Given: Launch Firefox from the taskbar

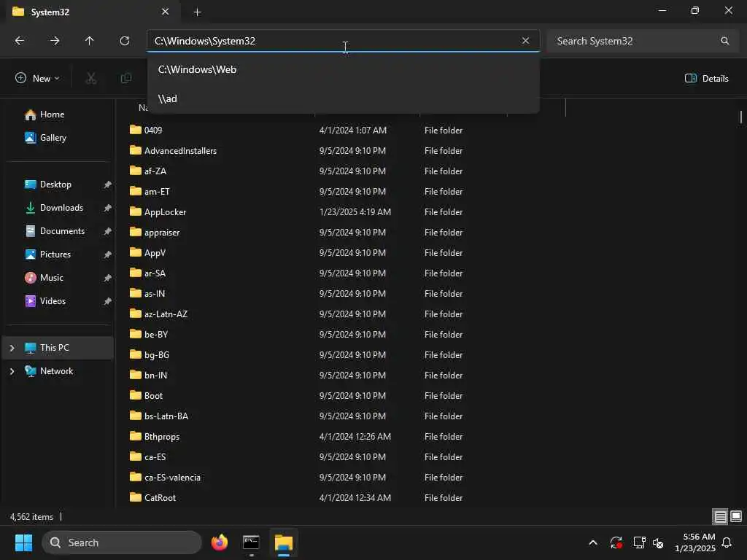Looking at the screenshot, I should 220,542.
